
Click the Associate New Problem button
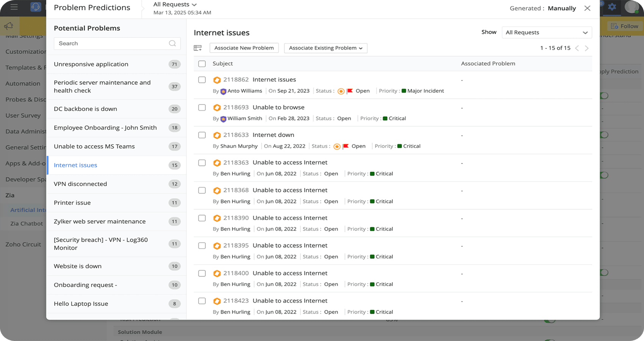tap(244, 48)
